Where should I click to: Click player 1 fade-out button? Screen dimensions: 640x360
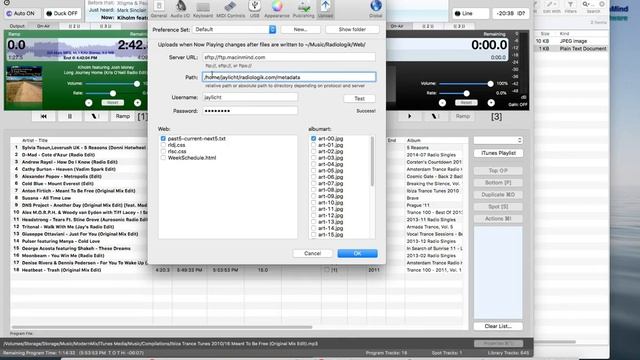click(96, 116)
